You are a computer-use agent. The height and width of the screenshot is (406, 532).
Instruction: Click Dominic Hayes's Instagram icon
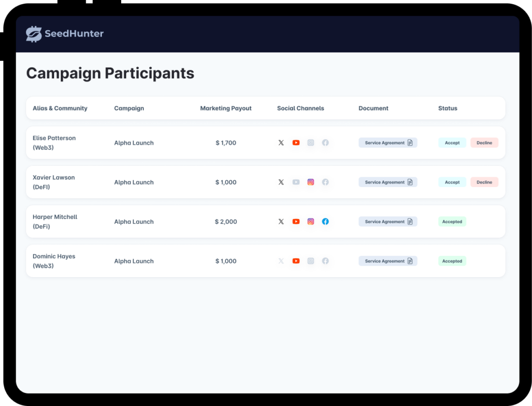pos(311,261)
